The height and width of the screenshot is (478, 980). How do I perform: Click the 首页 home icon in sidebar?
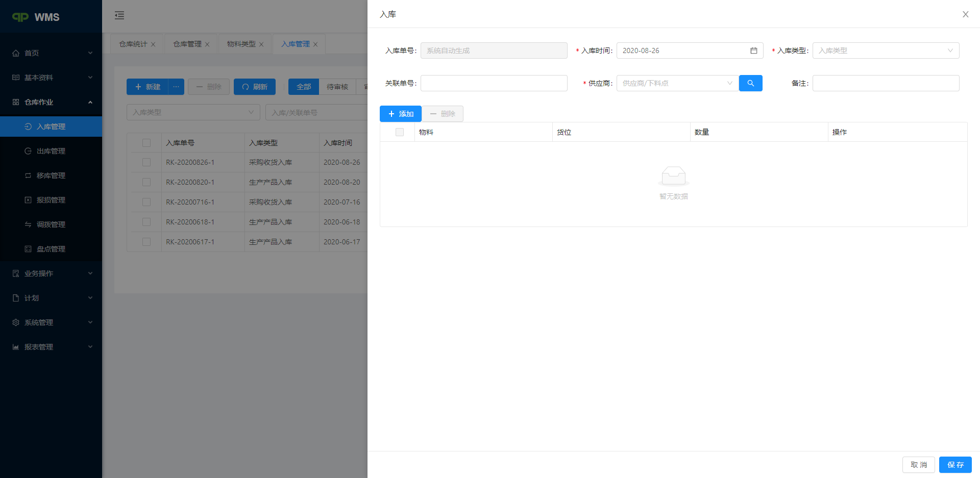coord(16,53)
